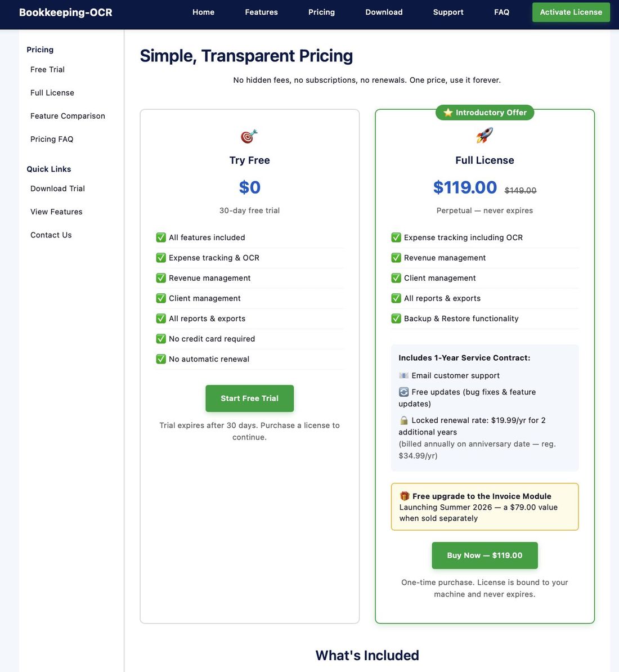Click the refresh icon beside Free updates

(403, 392)
